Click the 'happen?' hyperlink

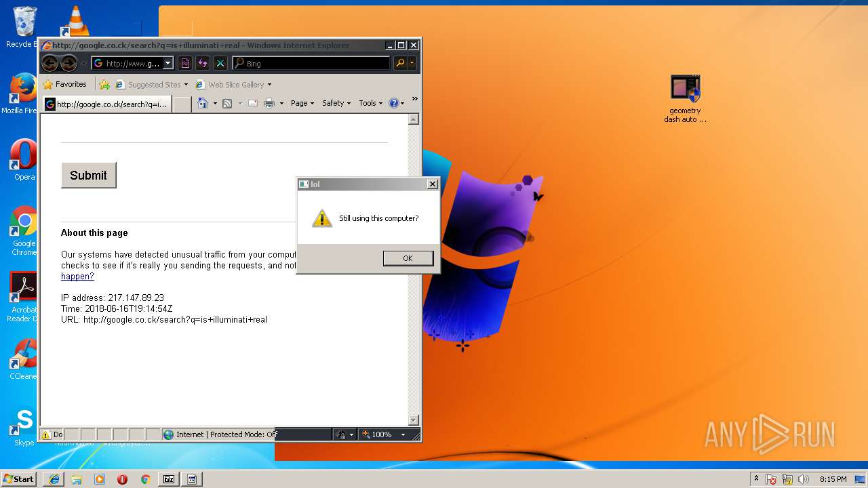(x=77, y=276)
